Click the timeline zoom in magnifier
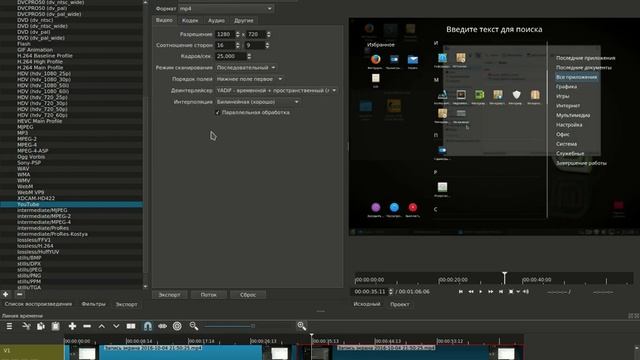 pos(302,326)
